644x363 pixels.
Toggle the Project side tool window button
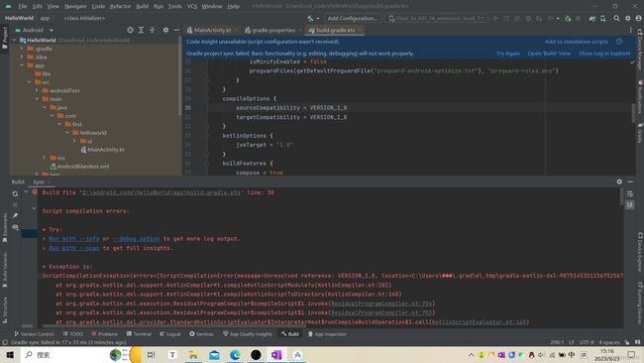[x=5, y=38]
